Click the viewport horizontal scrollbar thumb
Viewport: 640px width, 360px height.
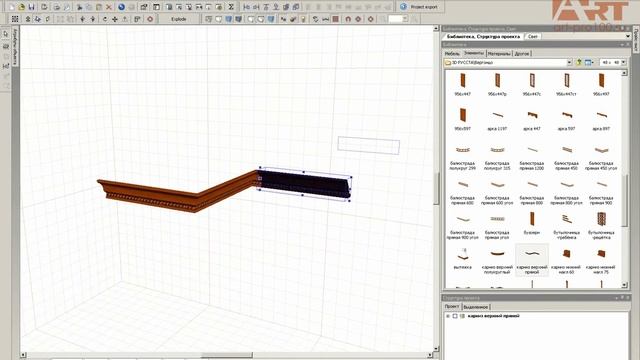(227, 355)
